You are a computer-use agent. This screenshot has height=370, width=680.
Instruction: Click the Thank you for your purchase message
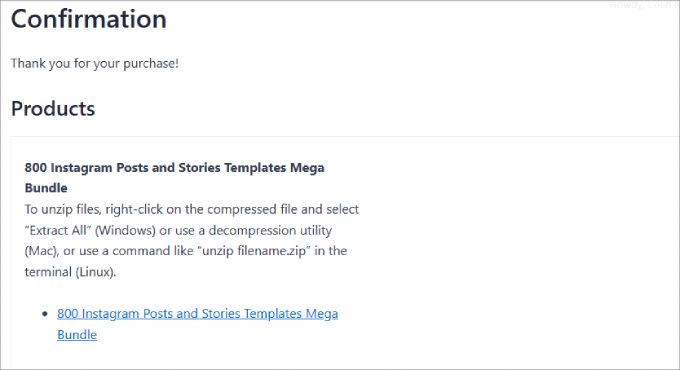pos(95,63)
